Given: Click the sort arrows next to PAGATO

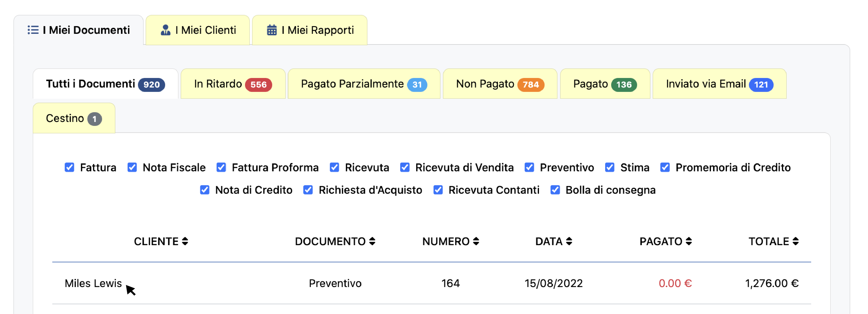Looking at the screenshot, I should (689, 241).
